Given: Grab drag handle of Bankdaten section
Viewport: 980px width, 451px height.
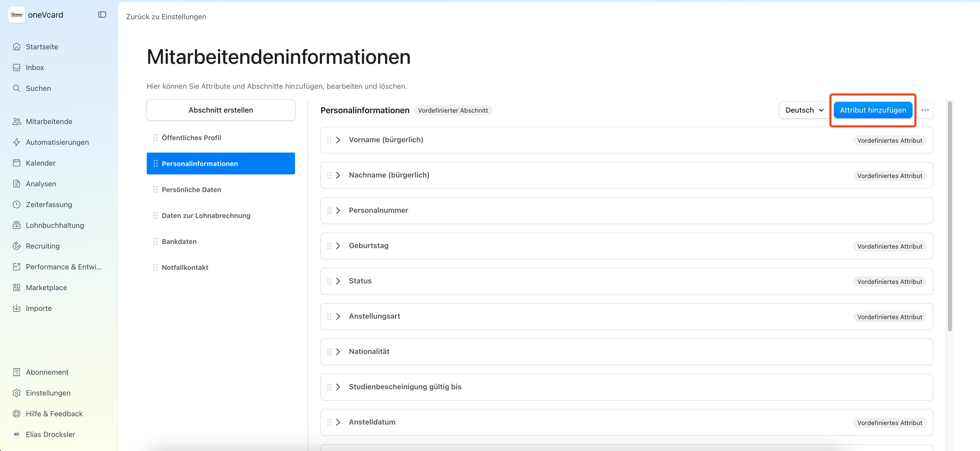Looking at the screenshot, I should click(155, 242).
